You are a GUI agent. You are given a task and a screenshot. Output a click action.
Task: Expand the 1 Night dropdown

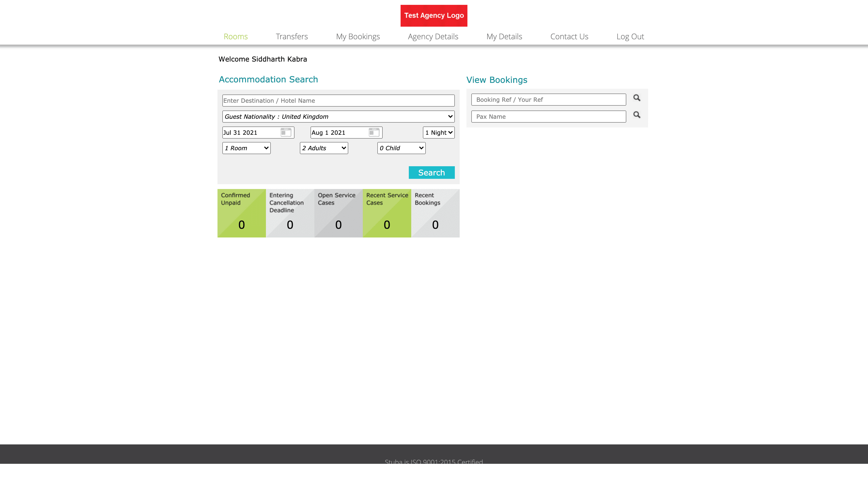click(438, 133)
